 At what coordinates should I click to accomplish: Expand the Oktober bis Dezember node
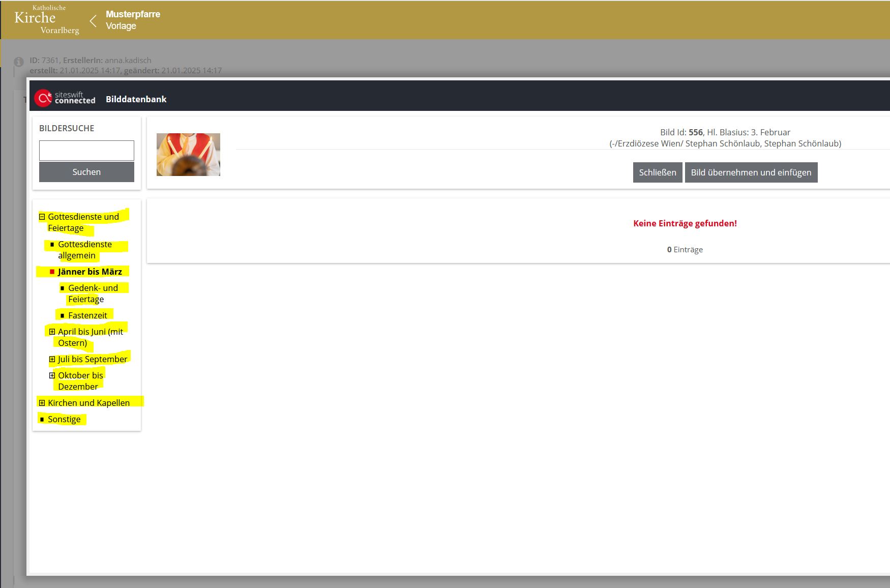[52, 375]
